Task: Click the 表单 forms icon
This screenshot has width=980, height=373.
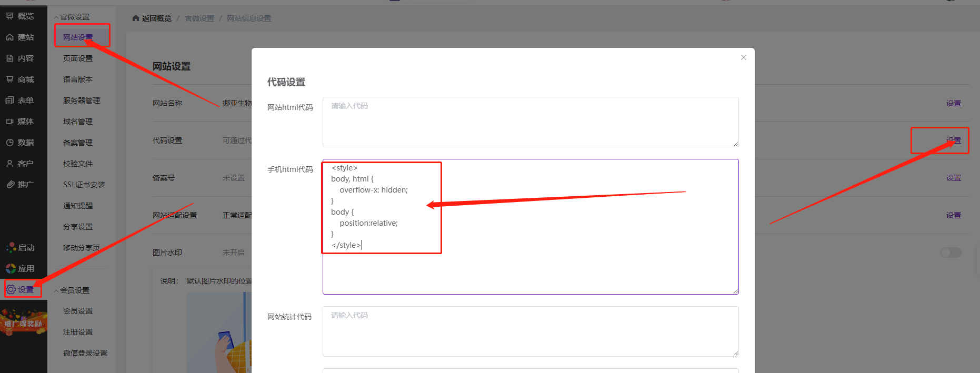Action: pyautogui.click(x=10, y=100)
